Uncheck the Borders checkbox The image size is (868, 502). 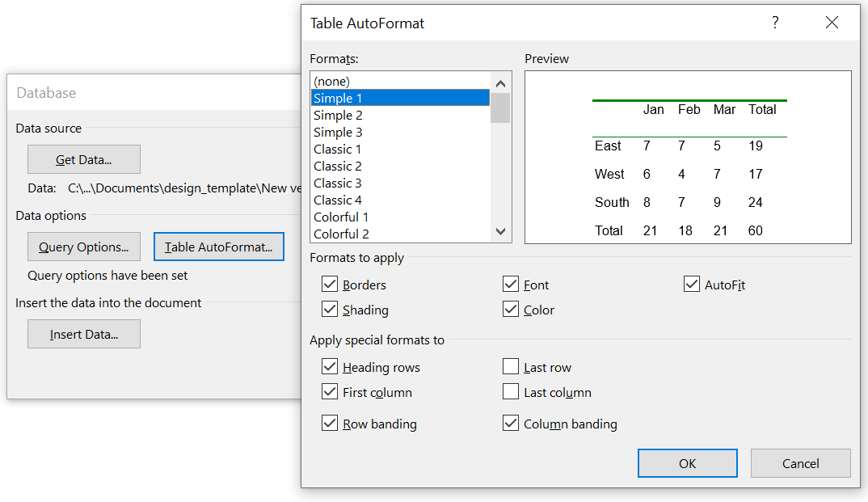(330, 285)
